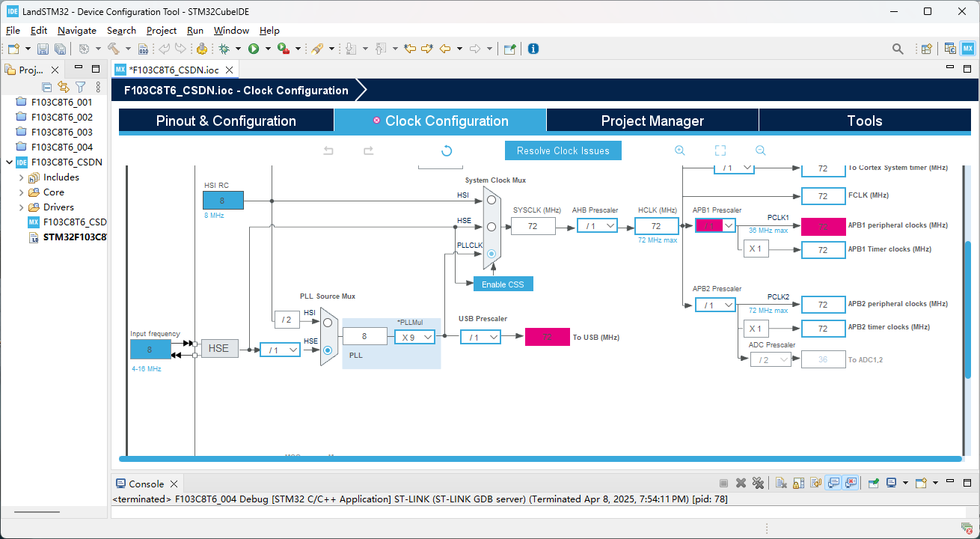Open the Project menu
Viewport: 980px width, 539px height.
(x=162, y=31)
